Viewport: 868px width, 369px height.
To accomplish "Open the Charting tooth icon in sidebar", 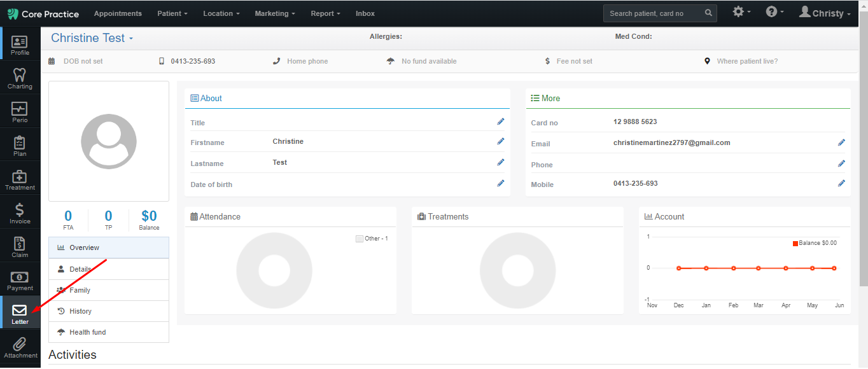I will [x=20, y=75].
